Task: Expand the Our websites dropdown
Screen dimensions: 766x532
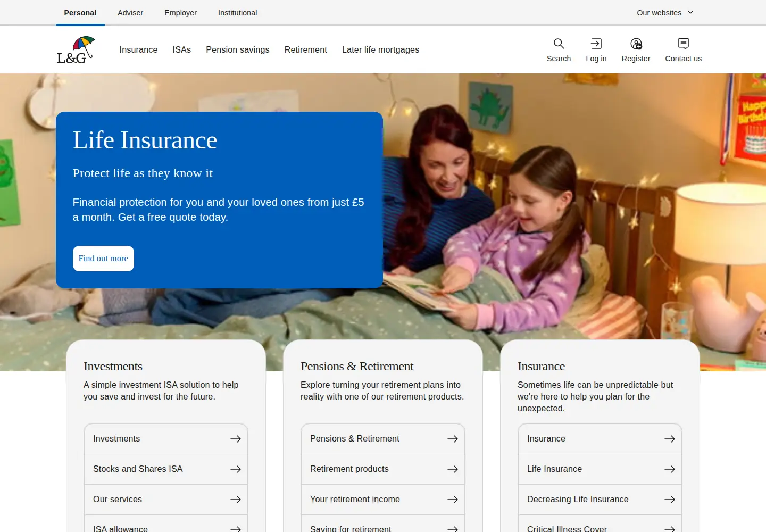Action: (665, 13)
